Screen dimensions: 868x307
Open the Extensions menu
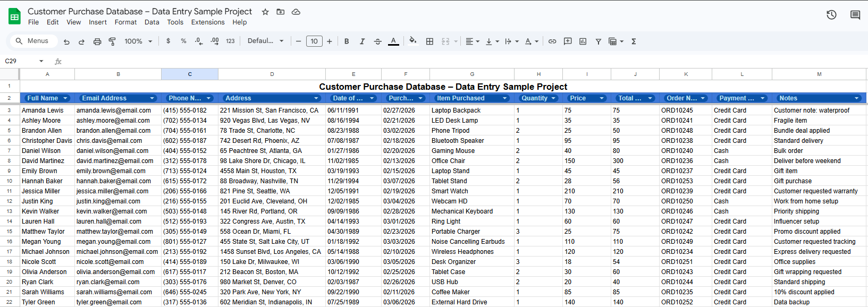click(x=207, y=22)
